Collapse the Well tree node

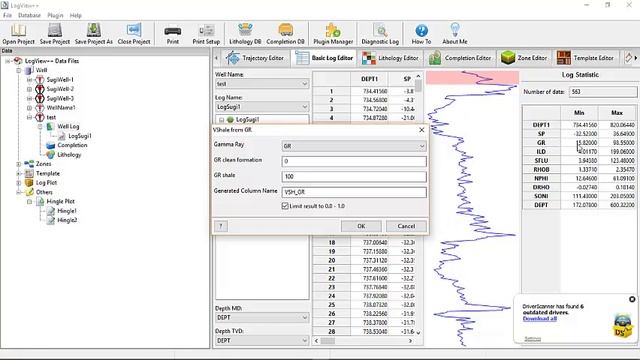click(x=19, y=71)
